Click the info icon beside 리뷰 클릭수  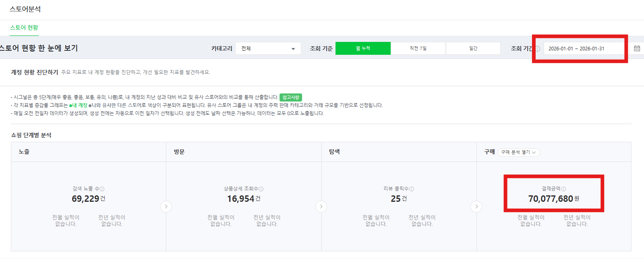[x=412, y=189]
